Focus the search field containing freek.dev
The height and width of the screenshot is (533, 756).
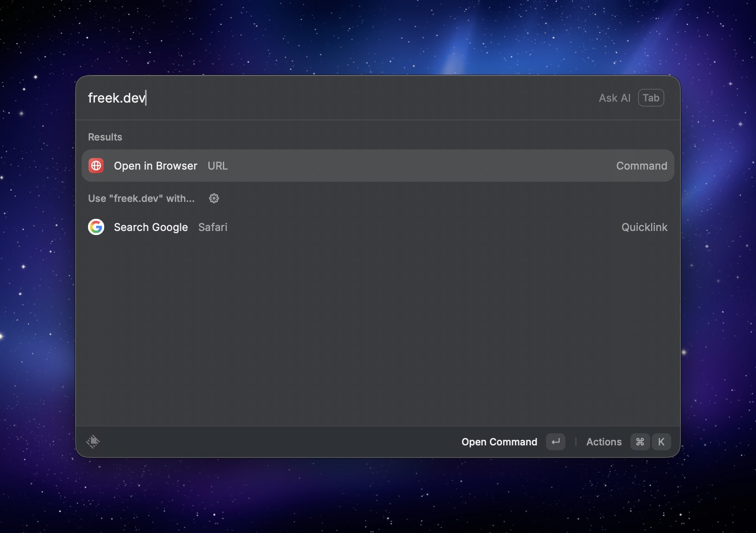(x=323, y=98)
